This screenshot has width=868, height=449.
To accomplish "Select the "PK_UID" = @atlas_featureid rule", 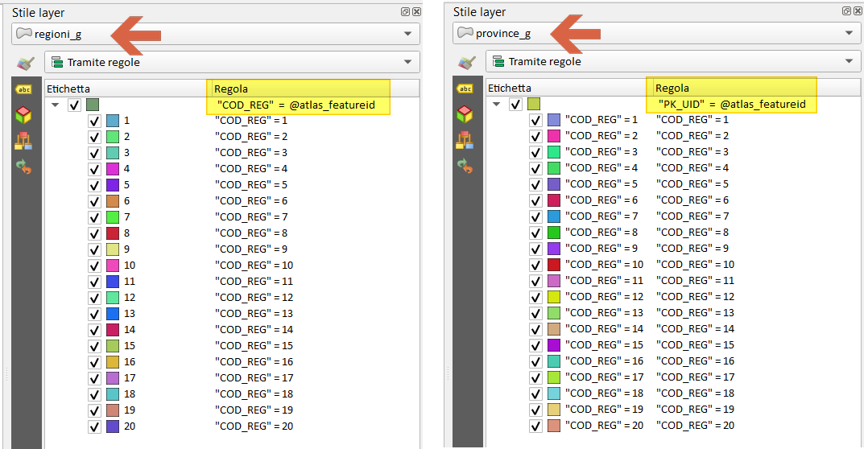I will coord(730,105).
